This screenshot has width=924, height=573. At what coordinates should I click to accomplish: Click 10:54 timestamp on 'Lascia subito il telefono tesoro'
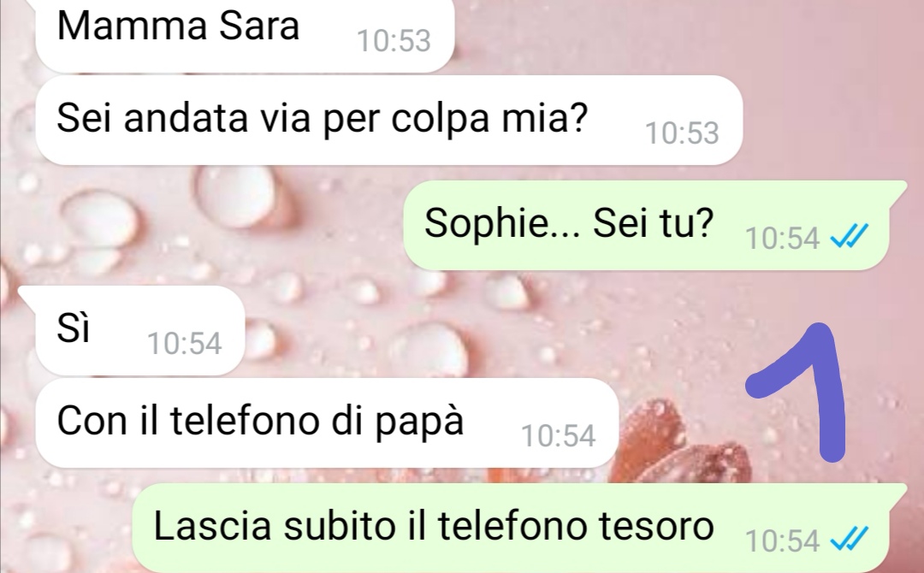(782, 541)
